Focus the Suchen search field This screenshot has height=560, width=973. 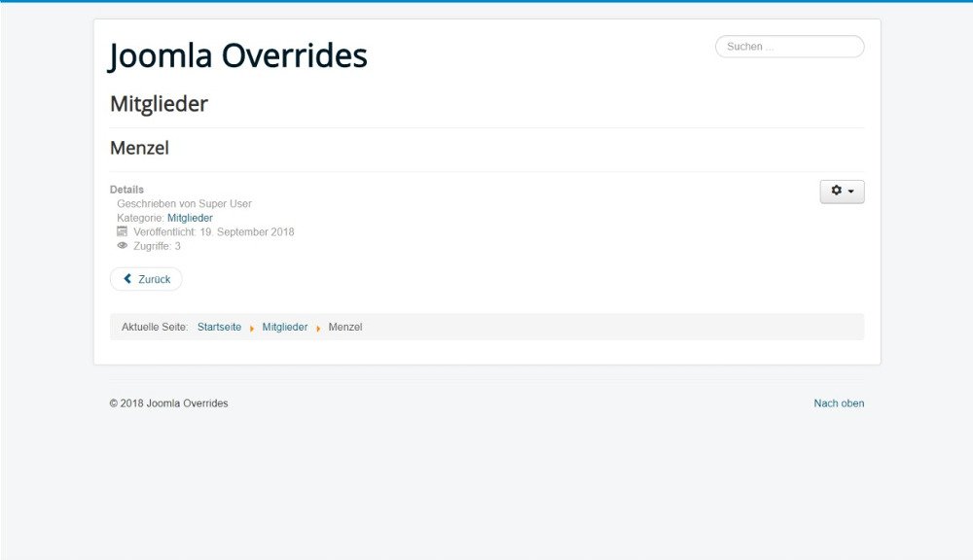click(x=789, y=47)
